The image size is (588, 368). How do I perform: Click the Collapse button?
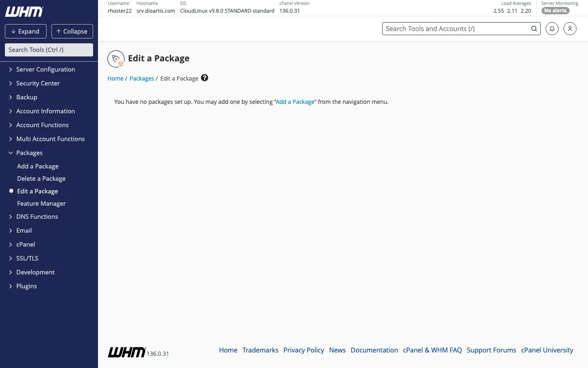tap(72, 31)
